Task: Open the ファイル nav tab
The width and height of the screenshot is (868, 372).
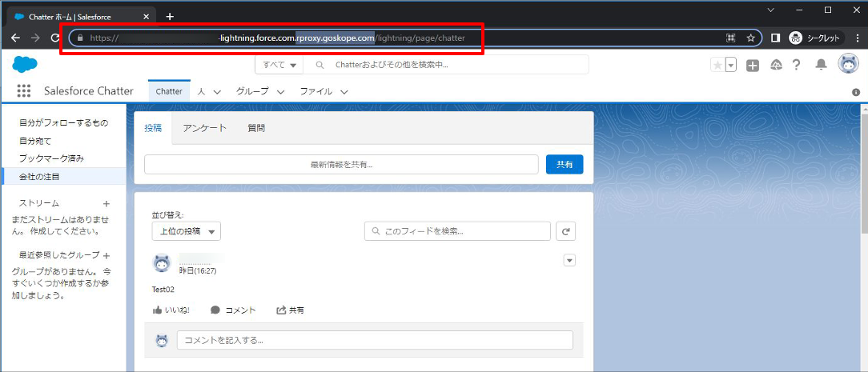Action: [x=316, y=91]
